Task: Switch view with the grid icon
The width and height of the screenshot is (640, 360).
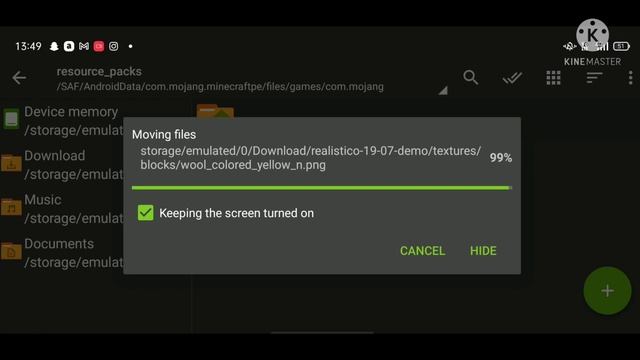Action: (553, 78)
